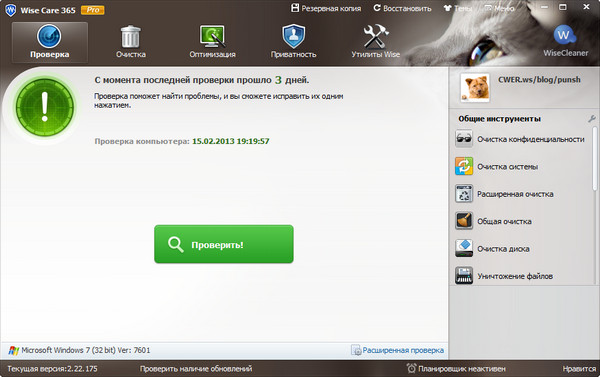600x377 pixels.
Task: Launch Общая очистка broom icon
Action: 464,221
